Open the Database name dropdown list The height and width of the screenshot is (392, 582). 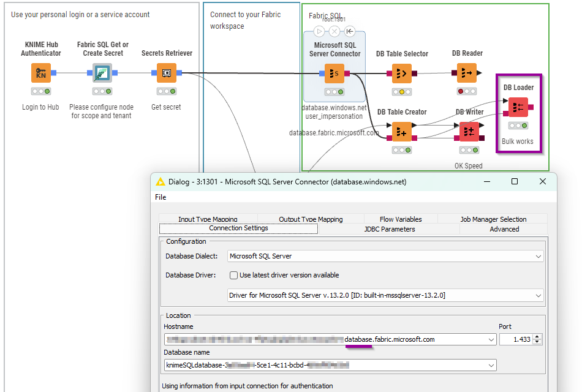[x=491, y=366]
